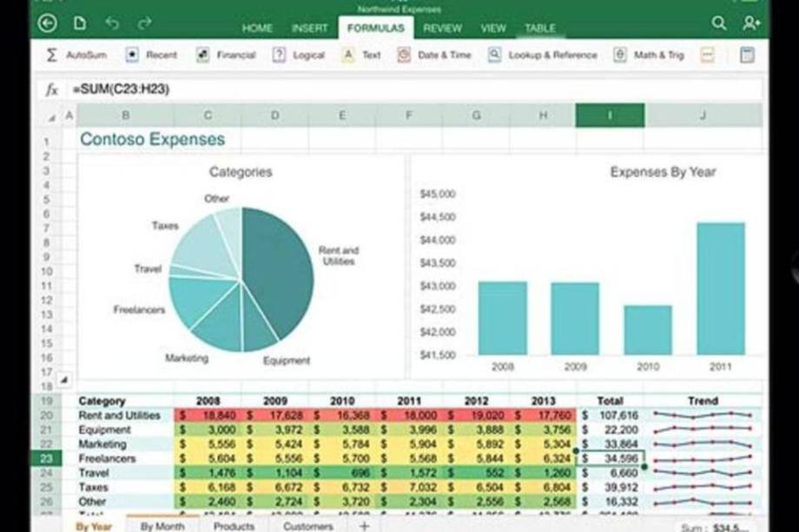Select row 23 header
The width and height of the screenshot is (799, 532).
(x=46, y=458)
